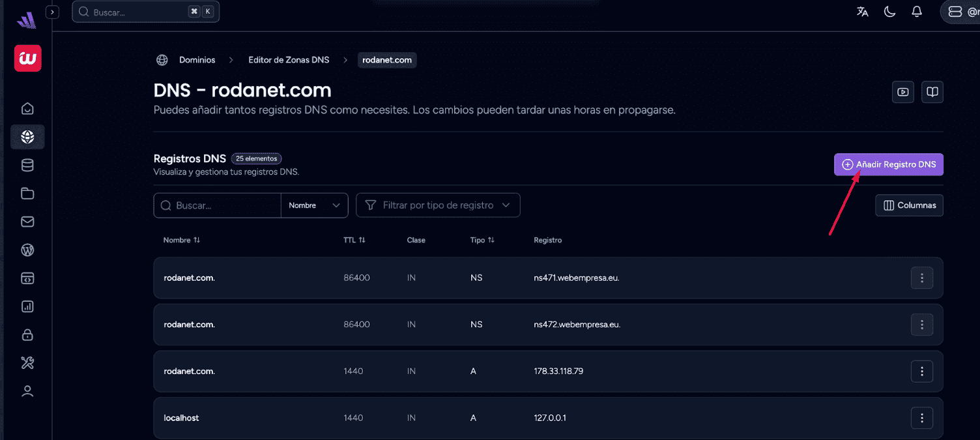Open actions menu for ns471.webempresa.eu. row
980x440 pixels.
[921, 278]
